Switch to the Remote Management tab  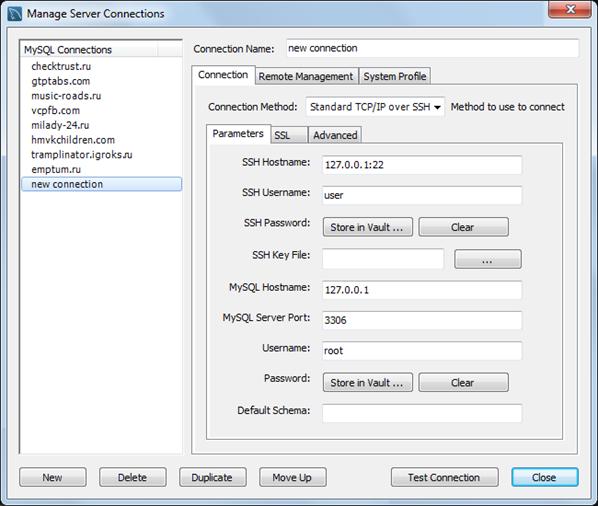(x=306, y=76)
